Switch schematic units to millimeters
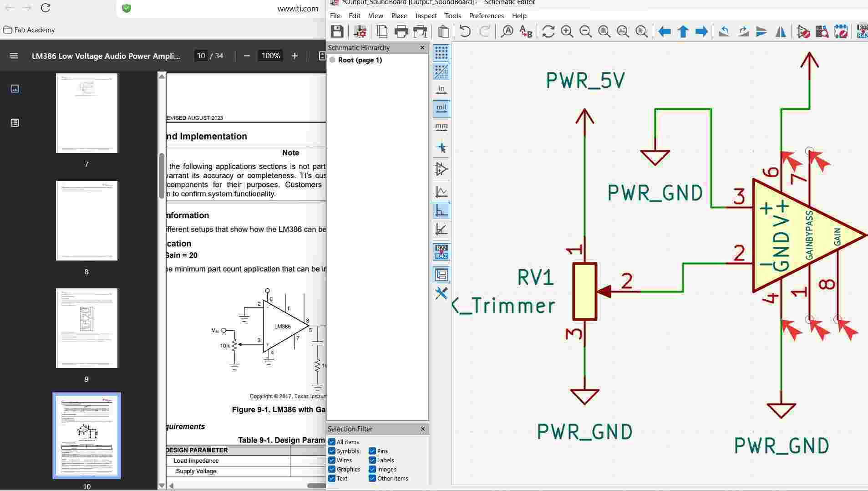The height and width of the screenshot is (491, 868). tap(442, 127)
